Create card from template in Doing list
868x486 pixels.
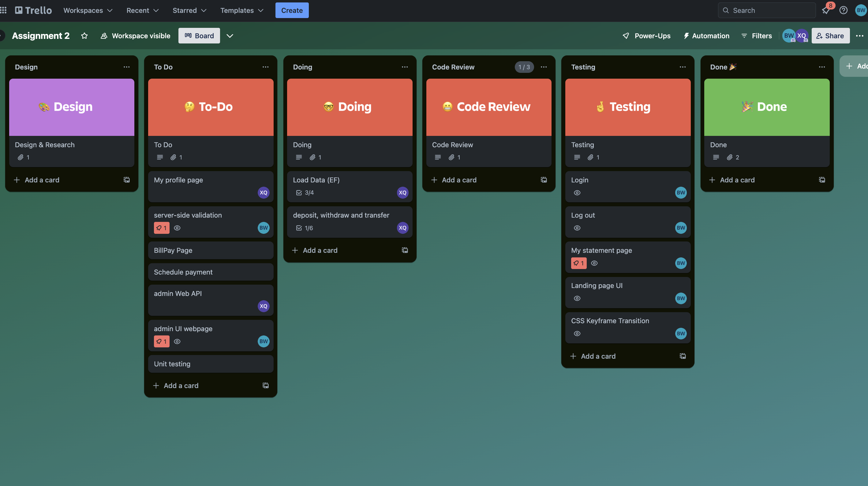[x=405, y=250]
